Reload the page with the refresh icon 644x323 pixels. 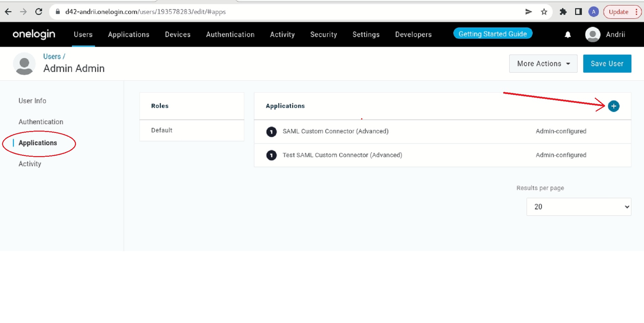point(39,12)
